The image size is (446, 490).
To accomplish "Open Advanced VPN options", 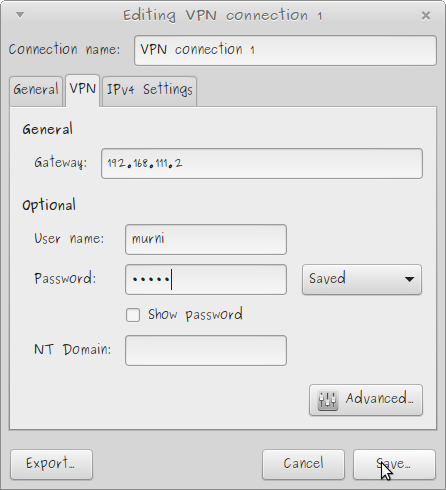I will [366, 400].
